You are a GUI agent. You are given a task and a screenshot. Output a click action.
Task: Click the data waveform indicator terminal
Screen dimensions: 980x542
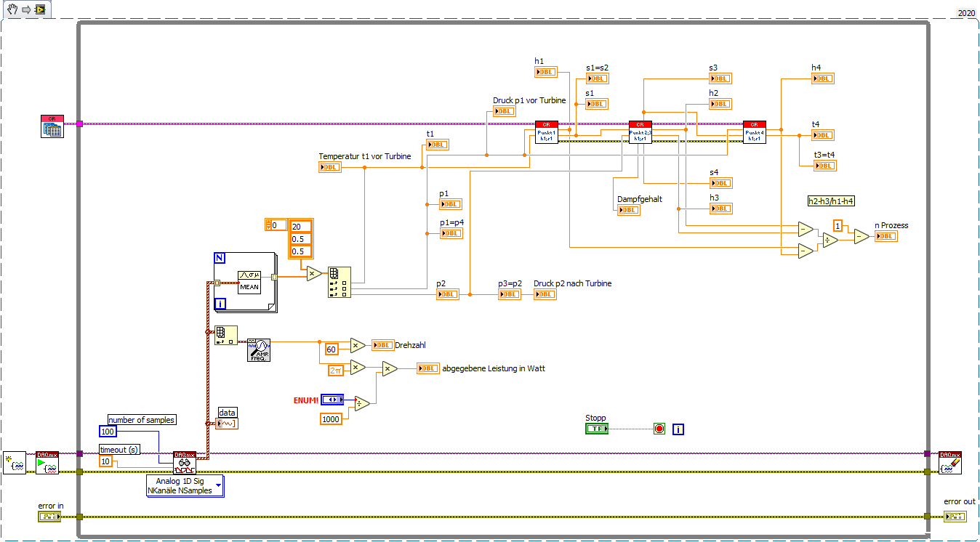tap(226, 424)
